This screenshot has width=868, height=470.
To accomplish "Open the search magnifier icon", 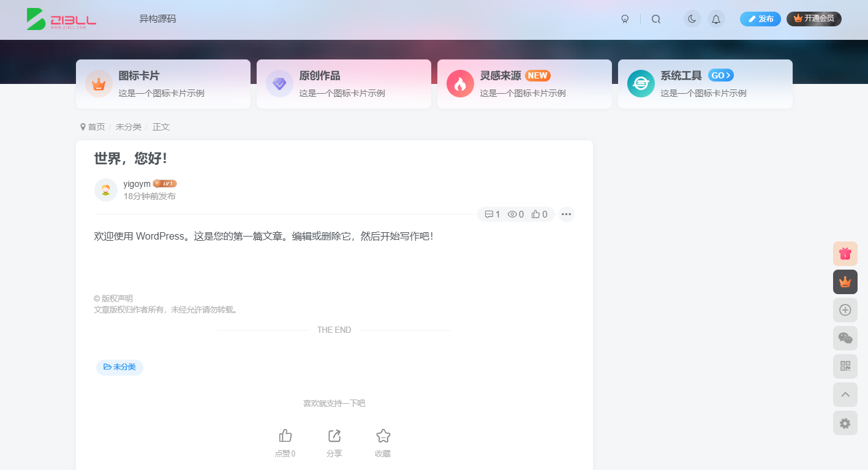I will pyautogui.click(x=656, y=19).
